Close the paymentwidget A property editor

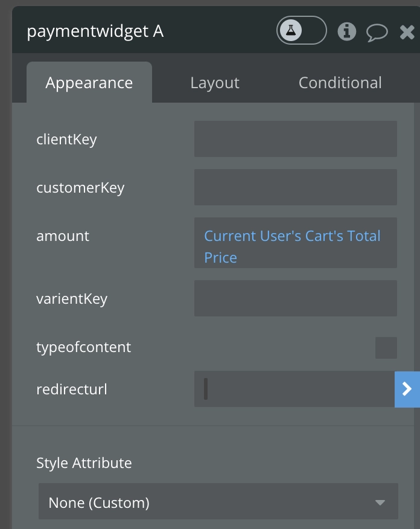[408, 31]
